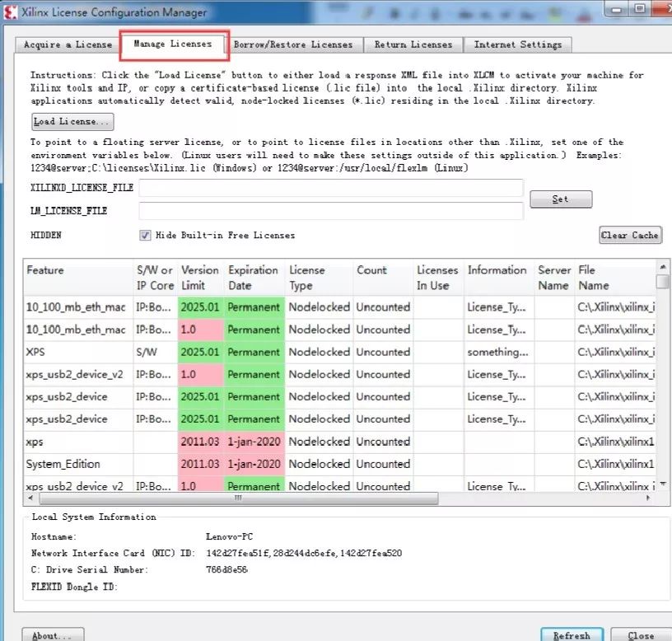Click the 1-jan-2020 expiration cell of the xps row
Viewport: 672px width, 641px height.
coord(254,442)
